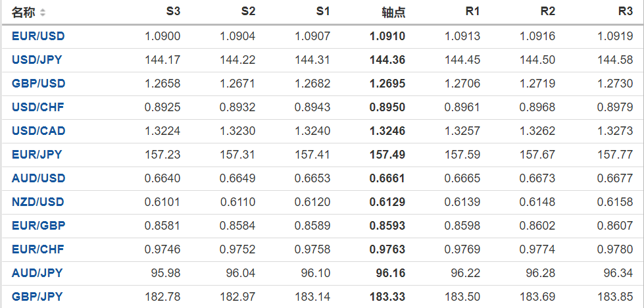The height and width of the screenshot is (308, 644).
Task: Open the USD/JPY currency pair link
Action: pyautogui.click(x=37, y=60)
